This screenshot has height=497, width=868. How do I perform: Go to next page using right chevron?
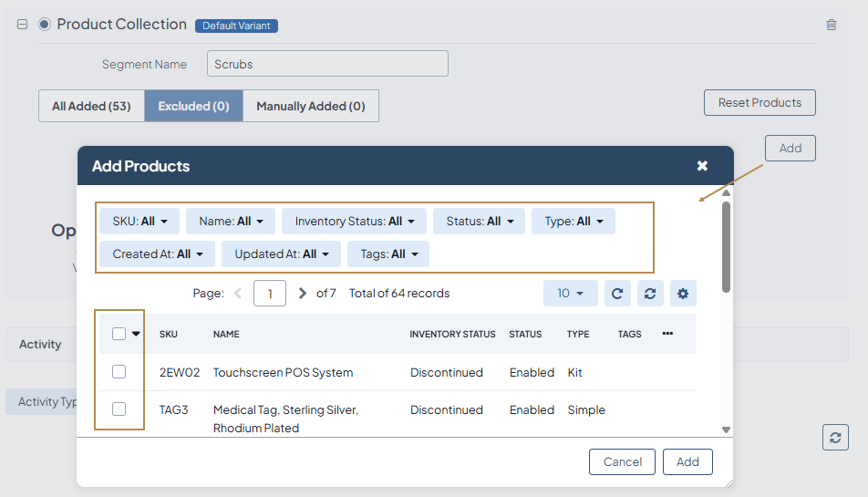pyautogui.click(x=303, y=294)
